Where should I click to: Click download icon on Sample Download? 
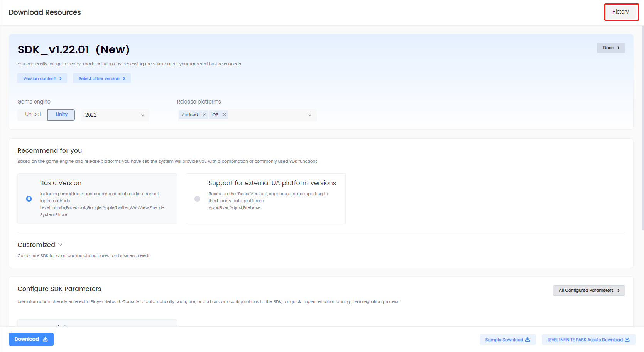click(527, 340)
